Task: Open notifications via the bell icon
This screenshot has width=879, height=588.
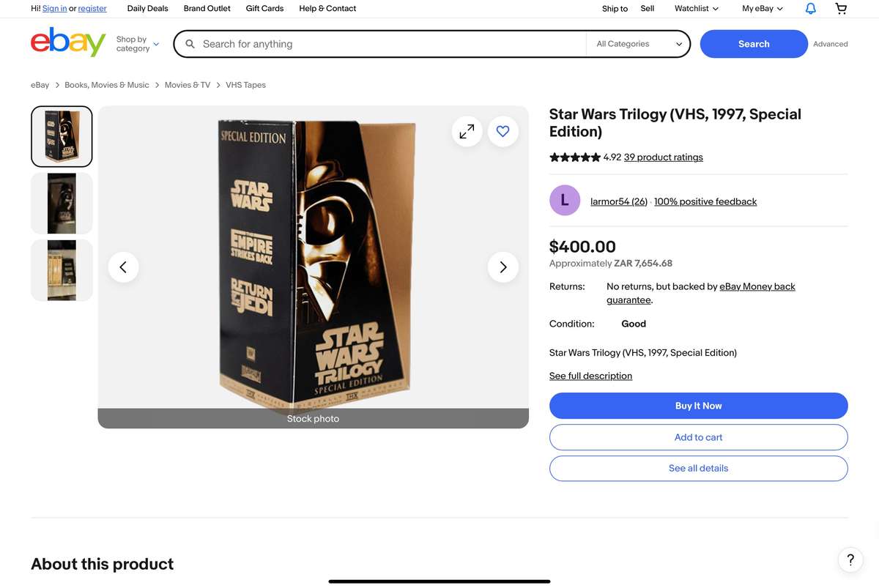Action: [x=810, y=8]
